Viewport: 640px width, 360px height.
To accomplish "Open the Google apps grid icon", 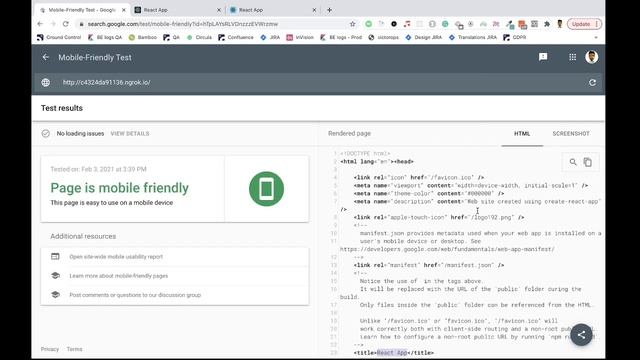I will 573,57.
